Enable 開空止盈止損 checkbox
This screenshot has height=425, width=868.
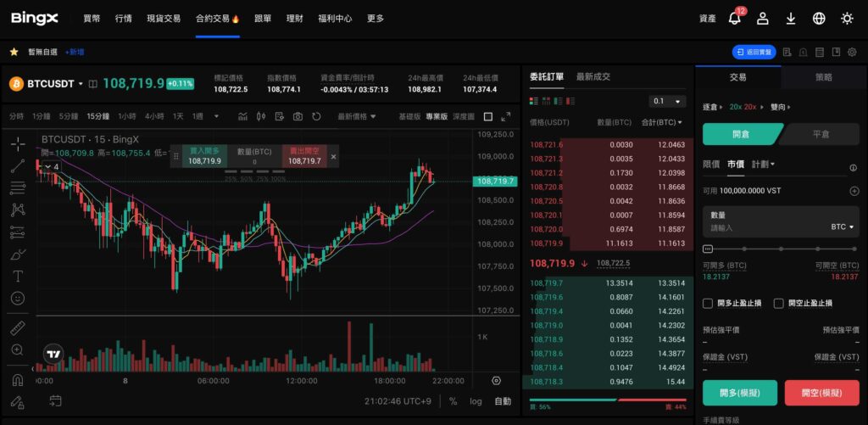tap(779, 303)
